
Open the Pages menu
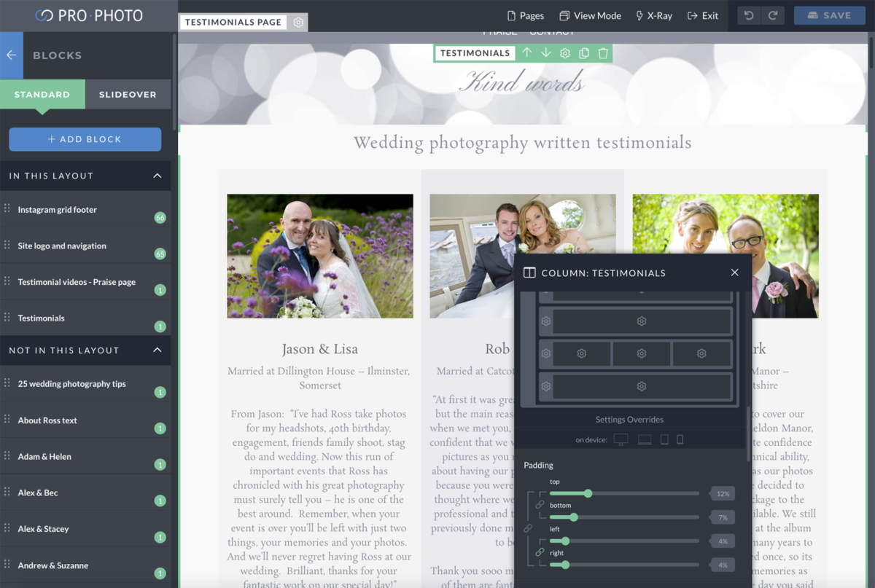click(x=525, y=15)
